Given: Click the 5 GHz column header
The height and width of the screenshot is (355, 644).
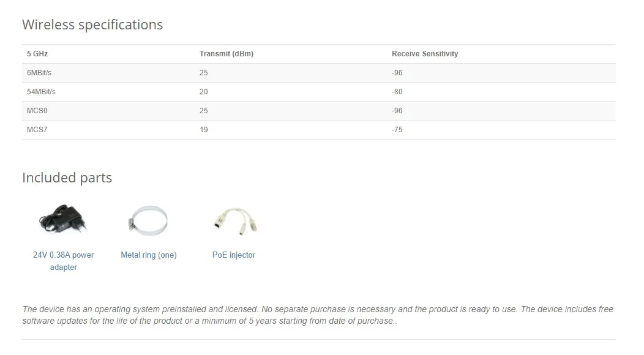Looking at the screenshot, I should coord(37,54).
